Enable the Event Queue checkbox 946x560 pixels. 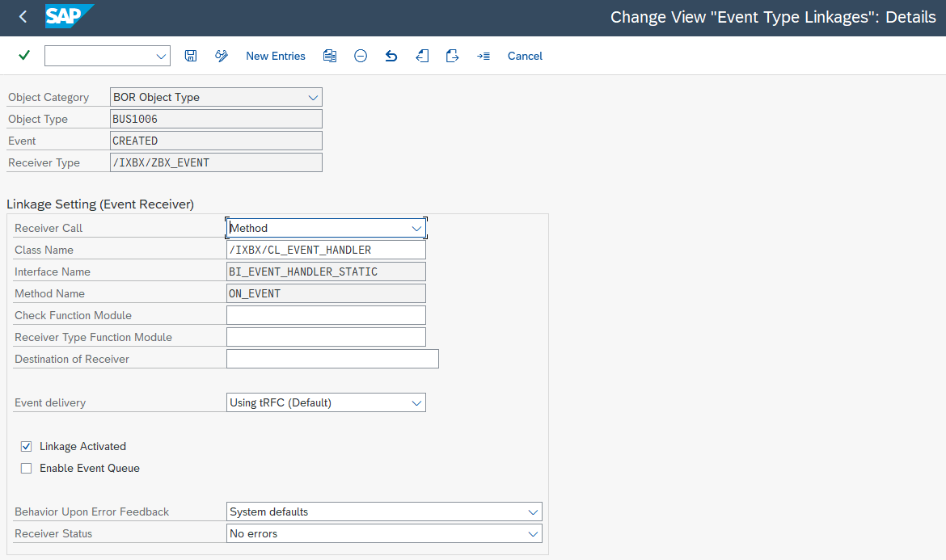tap(27, 468)
